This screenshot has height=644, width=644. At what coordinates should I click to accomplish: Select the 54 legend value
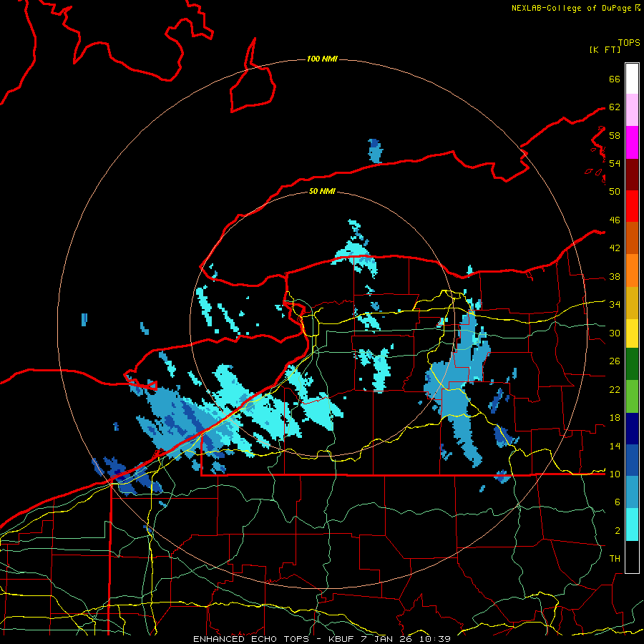coord(615,163)
